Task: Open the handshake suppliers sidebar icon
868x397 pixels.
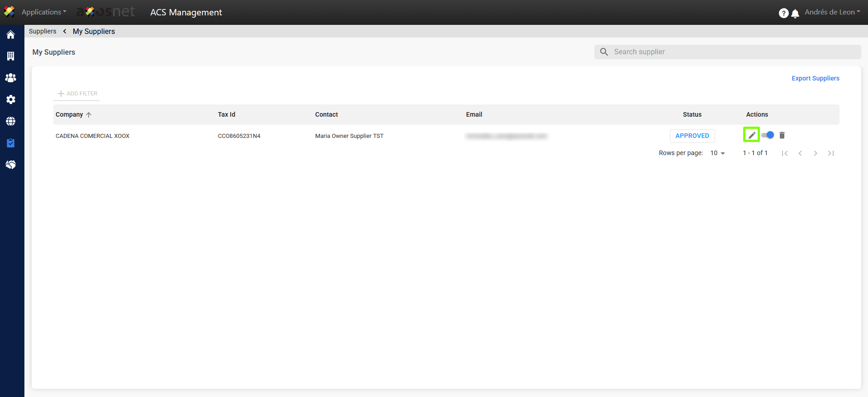Action: (x=11, y=165)
